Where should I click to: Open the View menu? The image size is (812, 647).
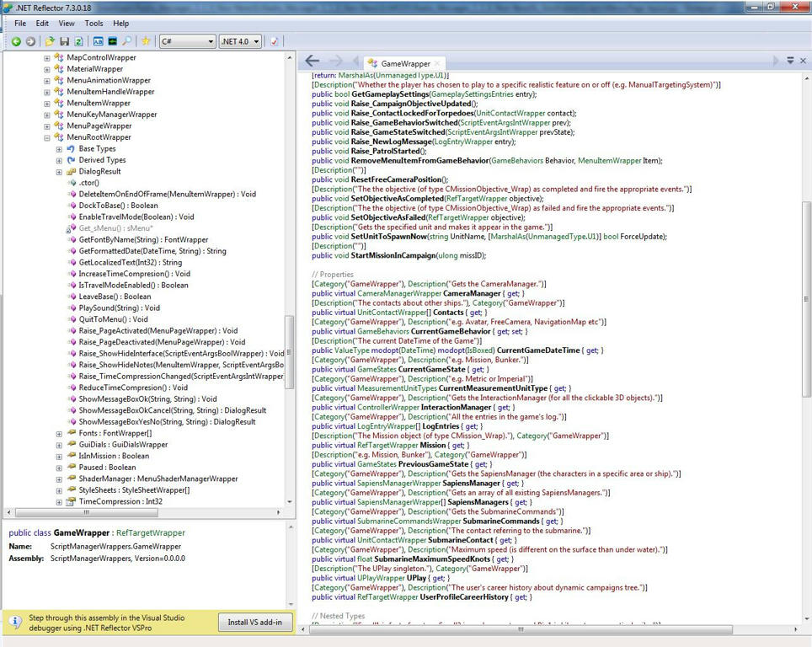67,24
